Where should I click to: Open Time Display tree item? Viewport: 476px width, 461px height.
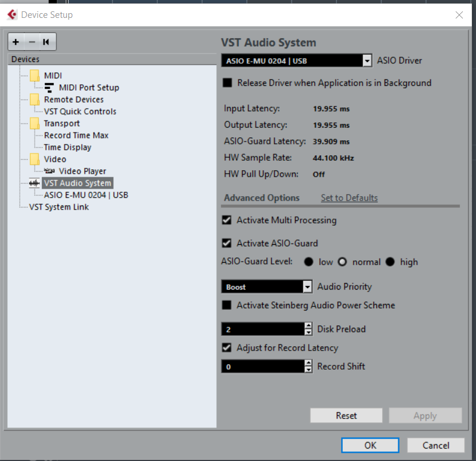(x=67, y=147)
